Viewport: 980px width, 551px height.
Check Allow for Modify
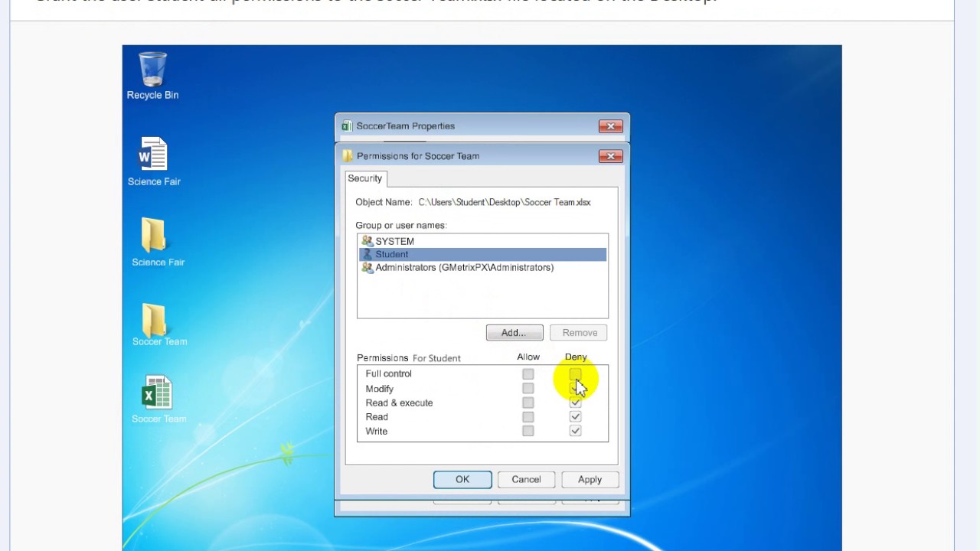pos(528,388)
